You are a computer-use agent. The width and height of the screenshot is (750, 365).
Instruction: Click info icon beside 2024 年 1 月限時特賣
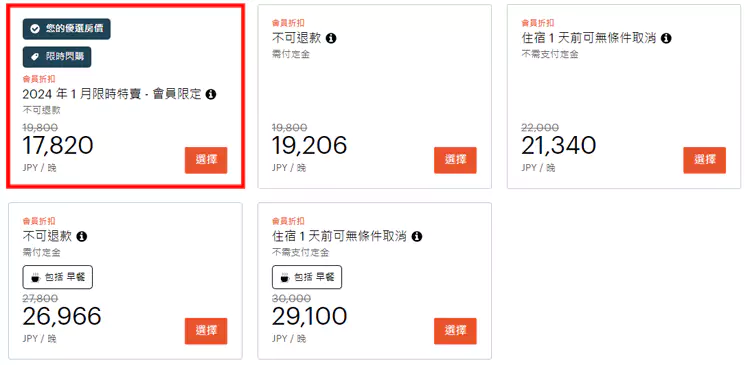pos(211,94)
